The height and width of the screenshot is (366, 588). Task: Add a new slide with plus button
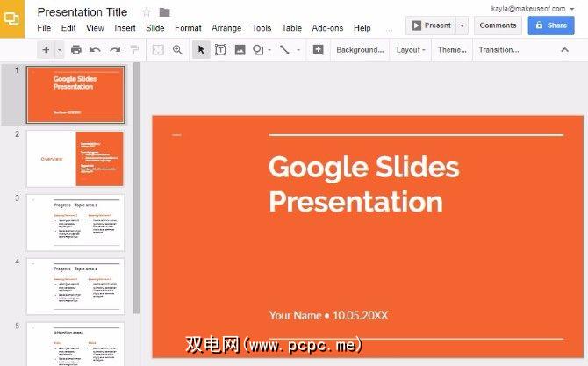click(46, 49)
